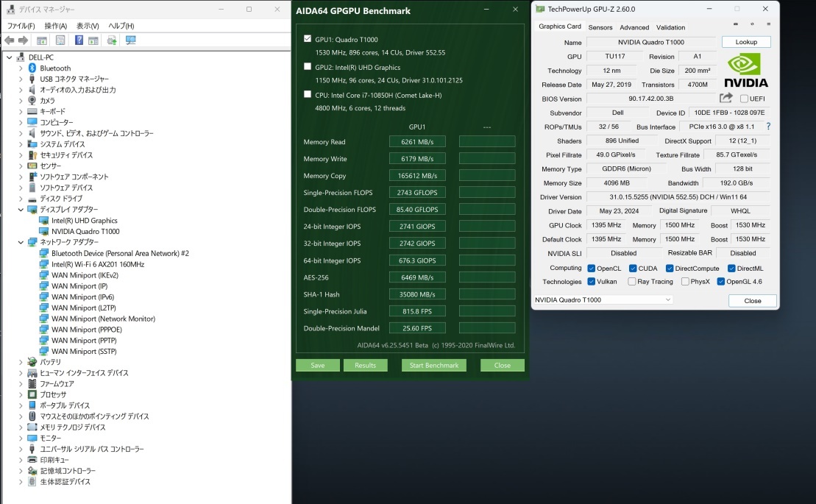Click the camera (カメラ) device icon
This screenshot has height=504, width=816.
coord(32,100)
